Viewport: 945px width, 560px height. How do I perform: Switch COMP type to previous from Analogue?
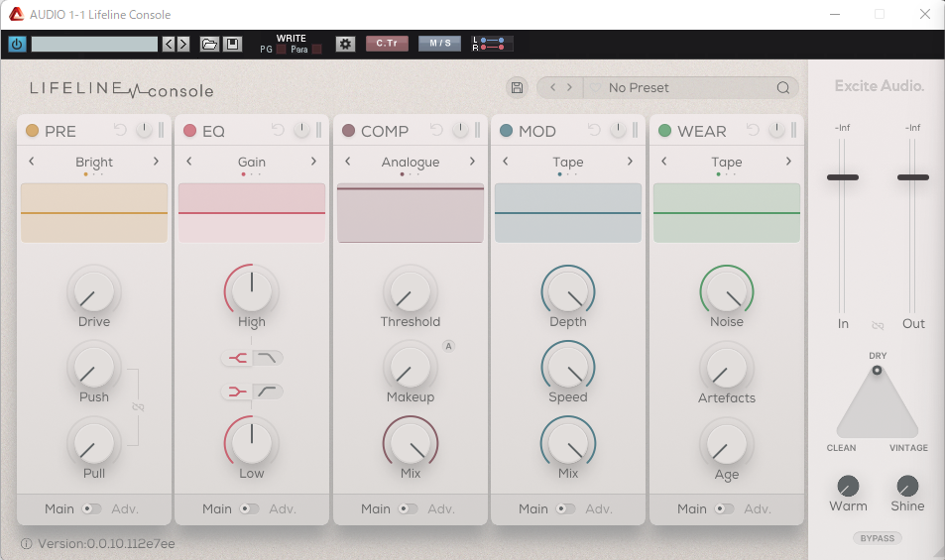(348, 162)
